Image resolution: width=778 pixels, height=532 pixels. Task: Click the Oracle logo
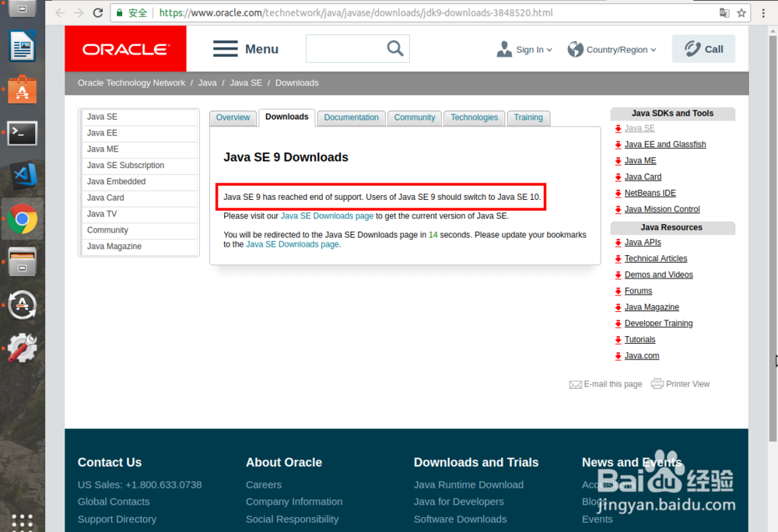click(125, 48)
